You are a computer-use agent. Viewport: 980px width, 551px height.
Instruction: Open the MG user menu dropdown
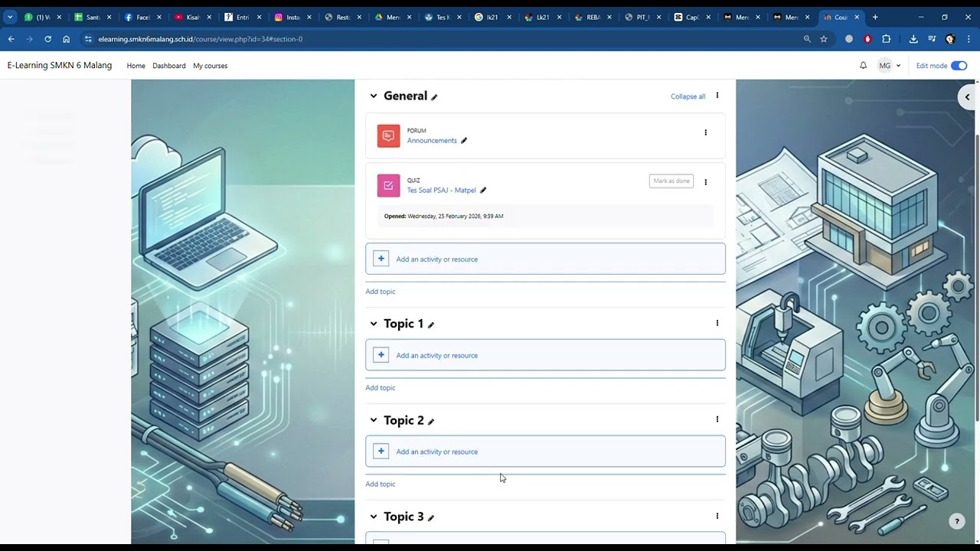(x=889, y=66)
